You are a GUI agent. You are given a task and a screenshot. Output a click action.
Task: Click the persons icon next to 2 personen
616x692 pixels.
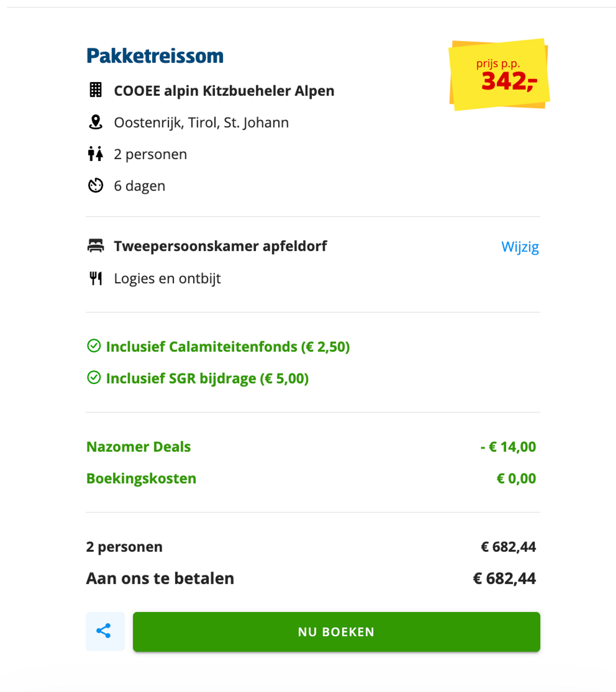(x=96, y=154)
